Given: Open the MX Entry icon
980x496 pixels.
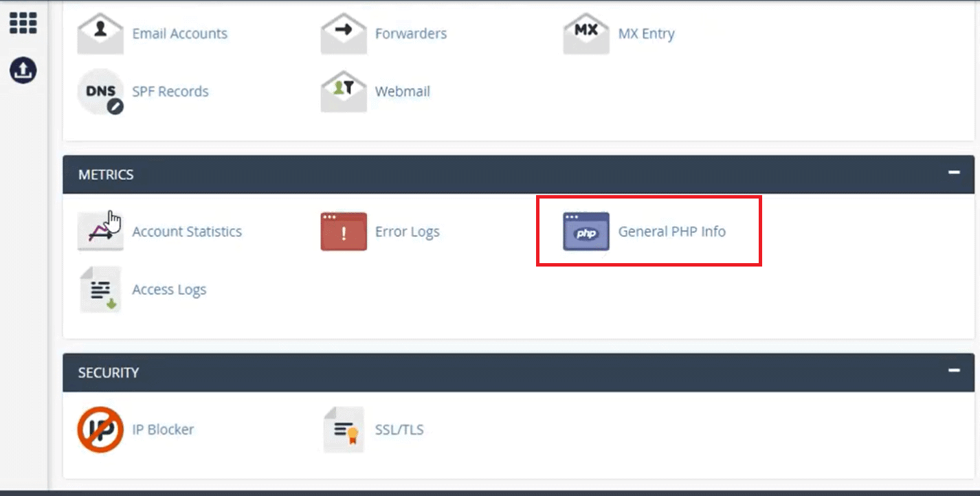Looking at the screenshot, I should coord(586,33).
